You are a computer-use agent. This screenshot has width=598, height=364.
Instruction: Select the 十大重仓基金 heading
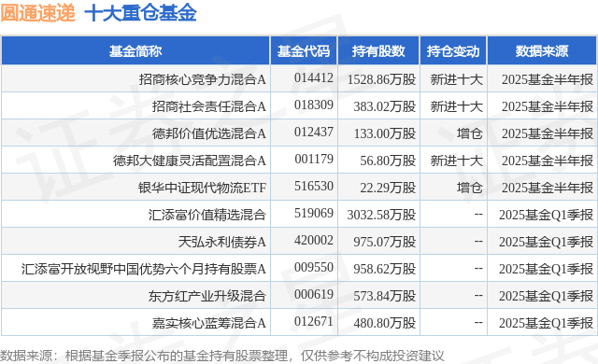pos(141,13)
